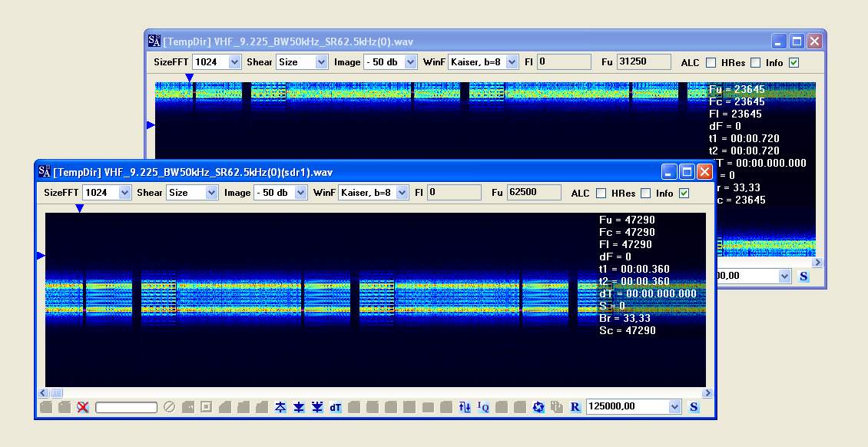Viewport: 868px width, 447px height.
Task: Click the 'Br = 33,33' readout in sdr1 window
Action: click(624, 319)
